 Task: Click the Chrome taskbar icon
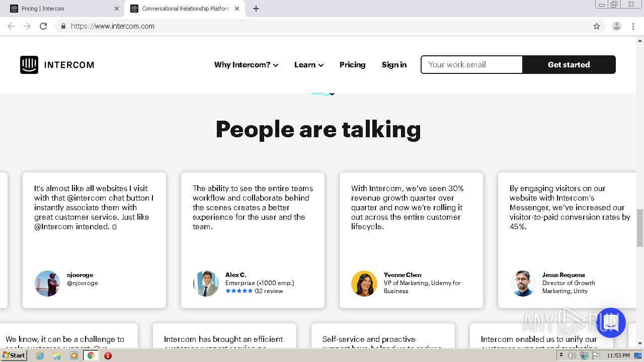click(91, 355)
